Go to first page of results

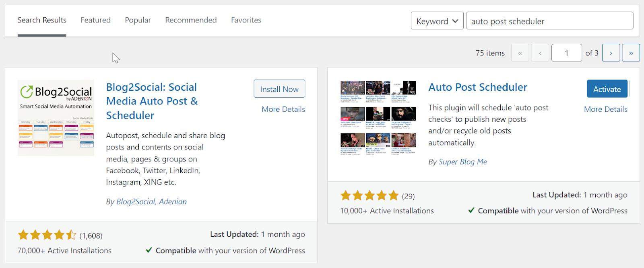pyautogui.click(x=520, y=53)
